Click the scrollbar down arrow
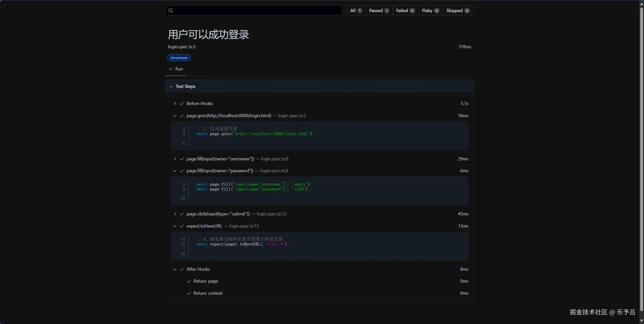The image size is (644, 324). pyautogui.click(x=641, y=321)
